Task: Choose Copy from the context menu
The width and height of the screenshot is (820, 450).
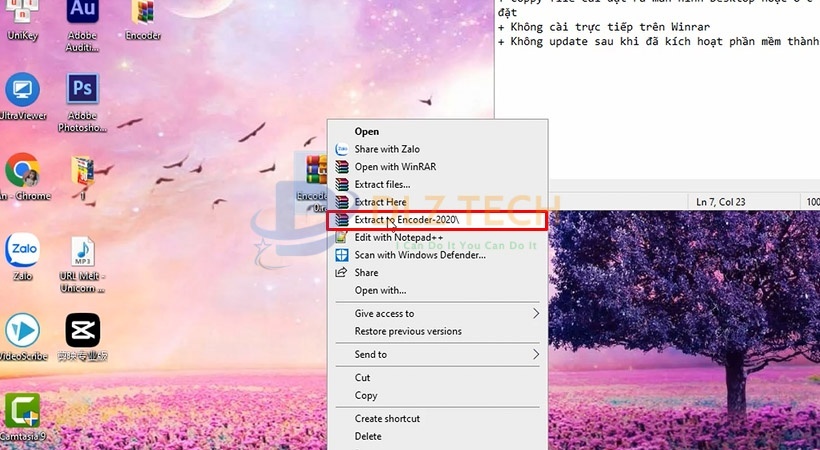Action: (x=437, y=396)
